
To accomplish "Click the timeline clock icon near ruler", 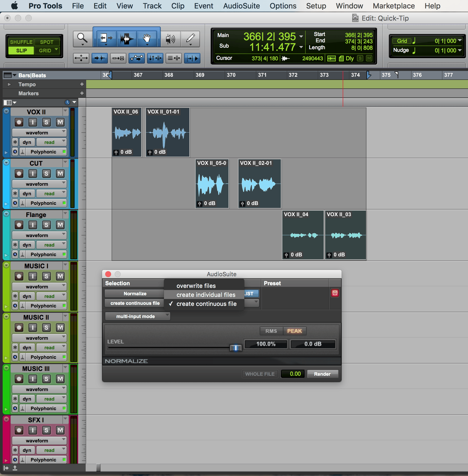I will (67, 102).
